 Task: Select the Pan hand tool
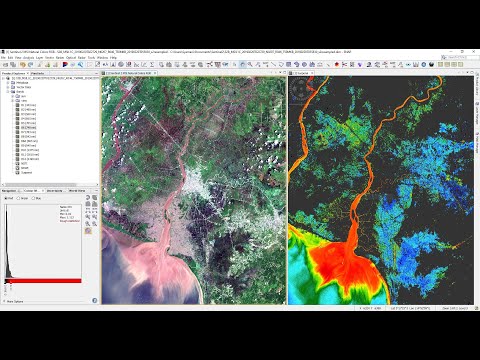click(x=242, y=64)
